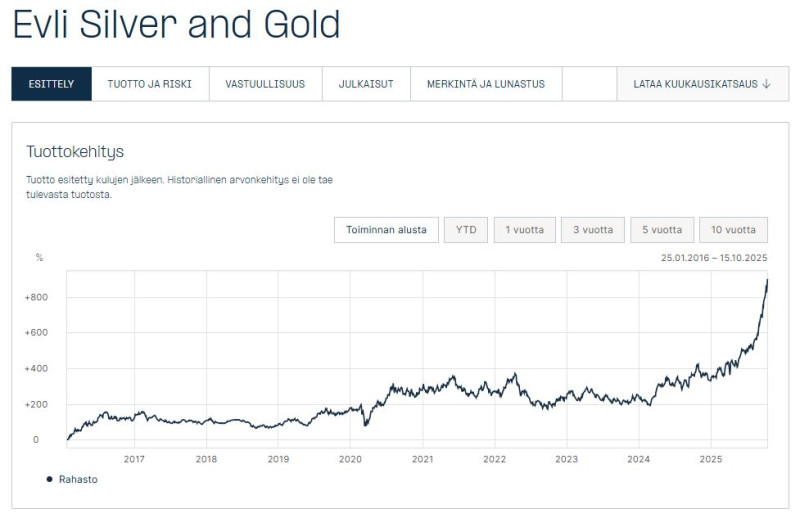Click the 2025 x-axis label

click(710, 460)
